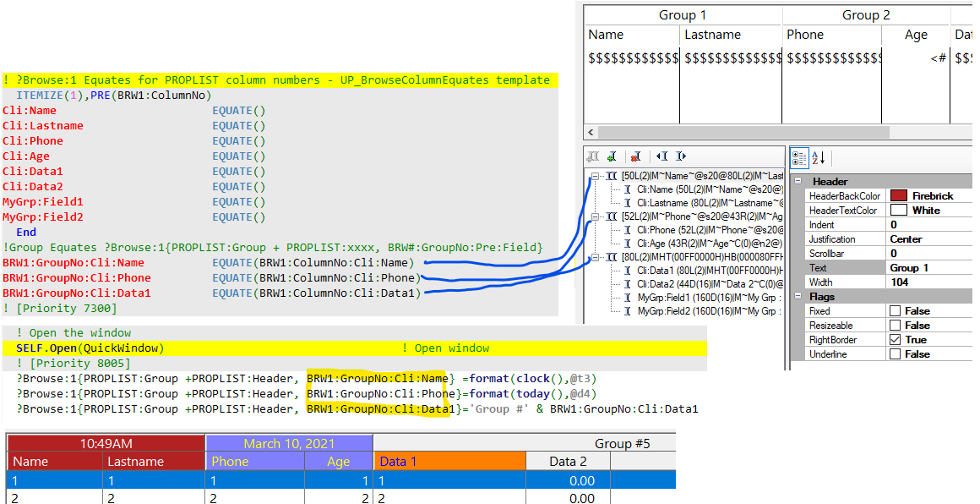The image size is (980, 504).
Task: Click the move column right icon
Action: point(681,156)
